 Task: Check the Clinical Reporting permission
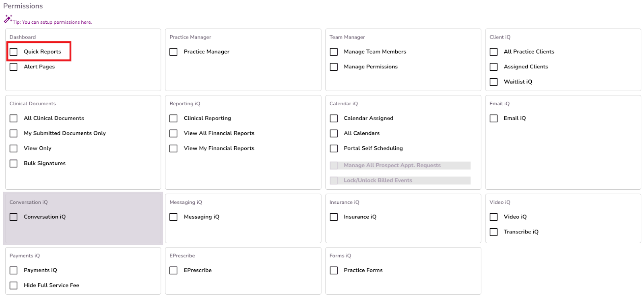click(173, 118)
